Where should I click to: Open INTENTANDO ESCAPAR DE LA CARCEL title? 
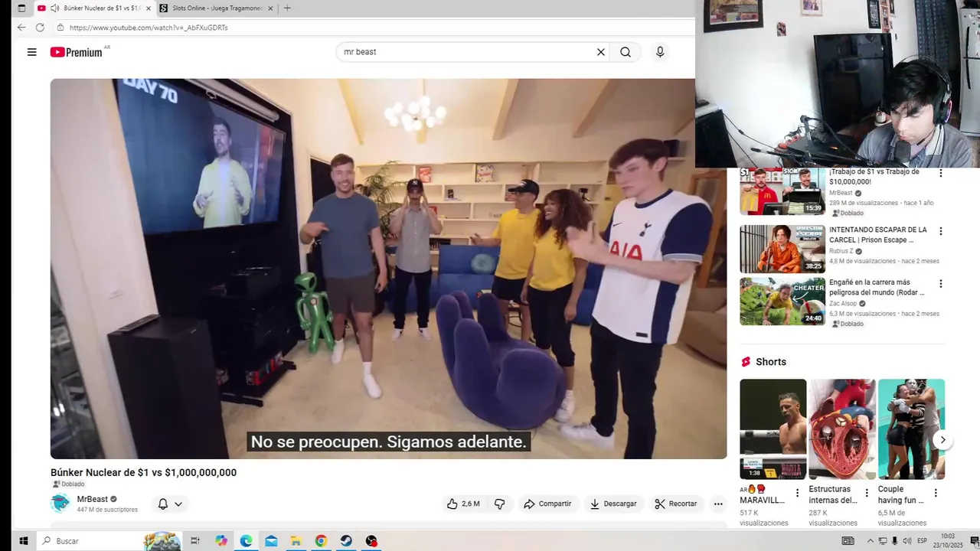[878, 235]
